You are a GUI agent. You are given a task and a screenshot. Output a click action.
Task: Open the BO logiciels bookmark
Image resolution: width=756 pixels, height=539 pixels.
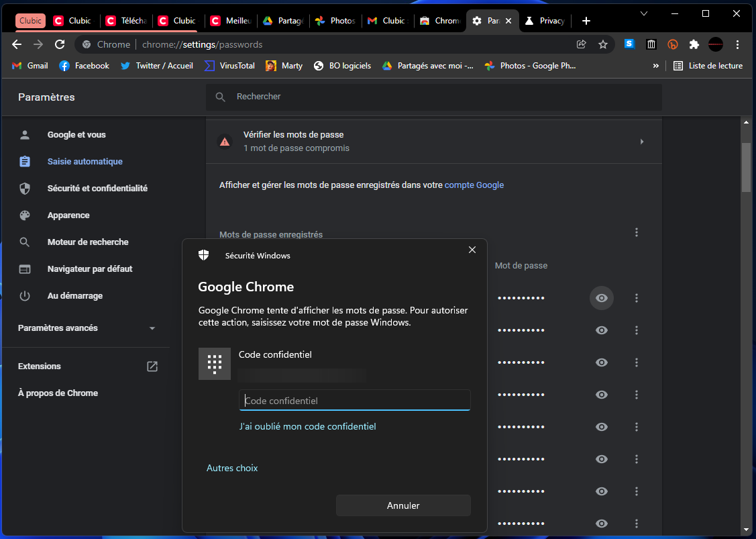342,66
